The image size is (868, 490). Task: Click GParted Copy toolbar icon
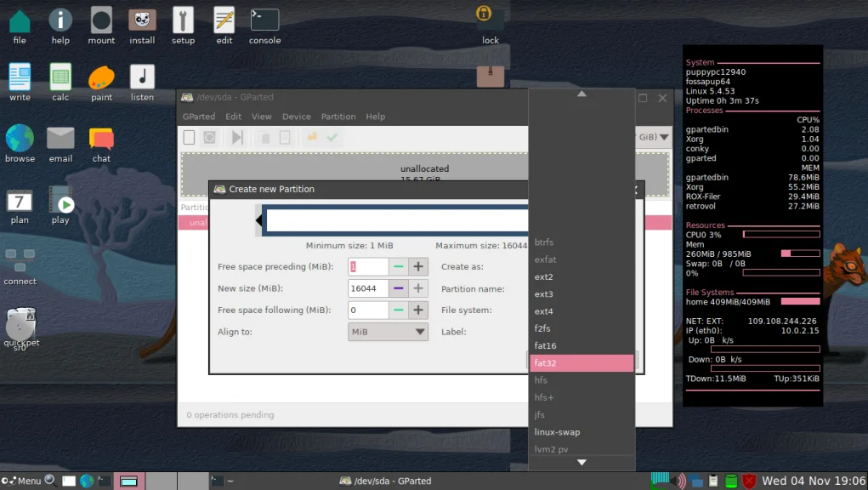265,137
